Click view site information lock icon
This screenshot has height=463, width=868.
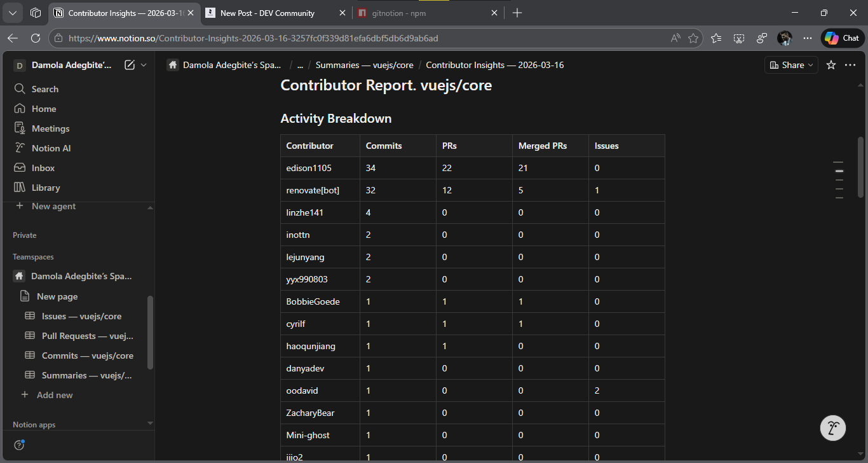(x=58, y=38)
